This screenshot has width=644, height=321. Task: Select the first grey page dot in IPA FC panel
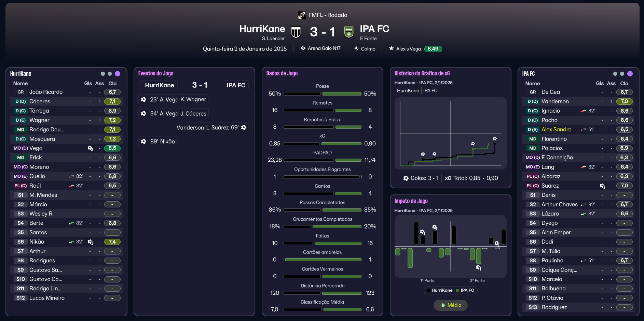[x=615, y=74]
